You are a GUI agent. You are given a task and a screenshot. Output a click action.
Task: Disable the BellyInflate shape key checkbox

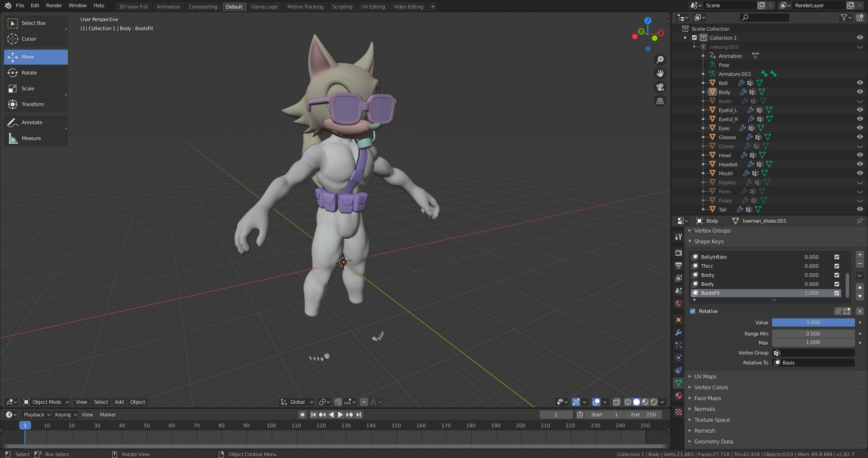click(837, 257)
